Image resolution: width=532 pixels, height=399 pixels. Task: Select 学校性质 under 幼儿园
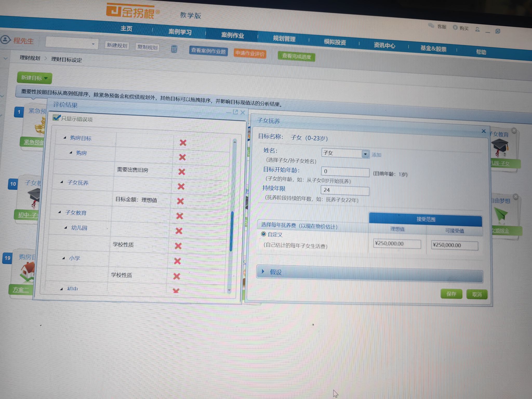tap(123, 244)
